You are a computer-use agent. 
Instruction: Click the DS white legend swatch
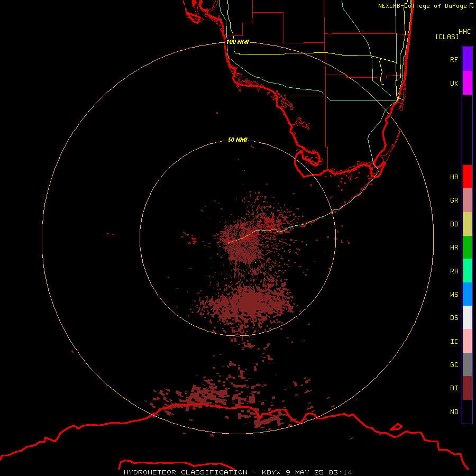pyautogui.click(x=467, y=317)
